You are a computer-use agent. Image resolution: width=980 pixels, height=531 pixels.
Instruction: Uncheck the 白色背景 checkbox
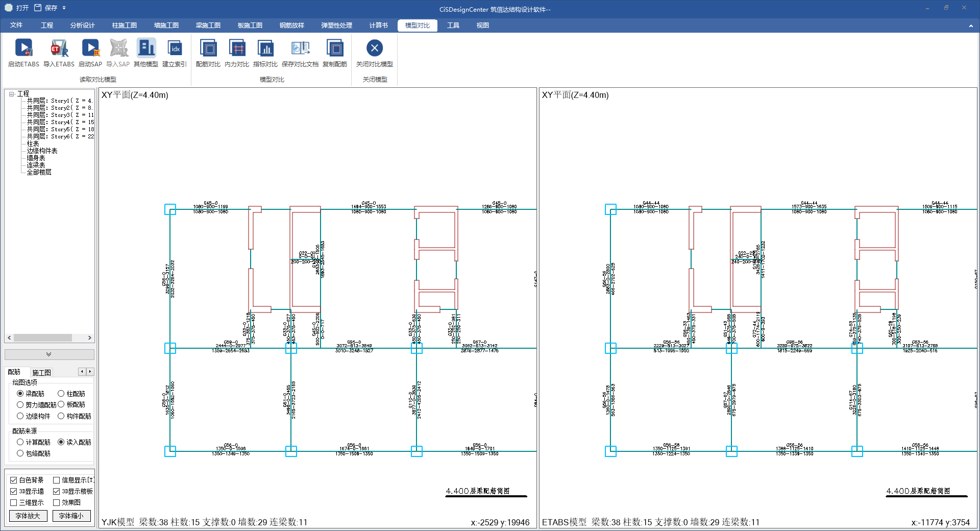(14, 480)
